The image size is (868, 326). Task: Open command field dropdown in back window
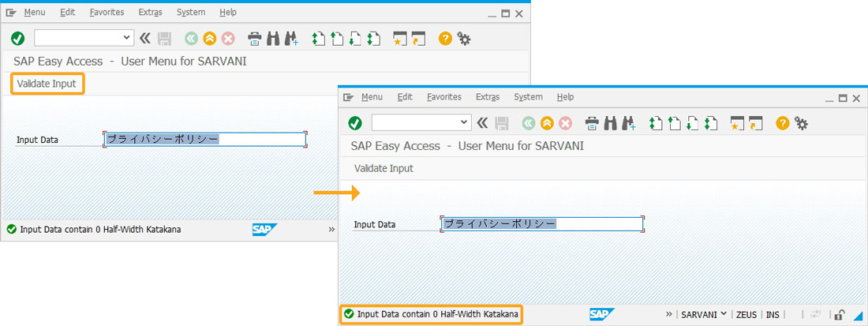127,38
